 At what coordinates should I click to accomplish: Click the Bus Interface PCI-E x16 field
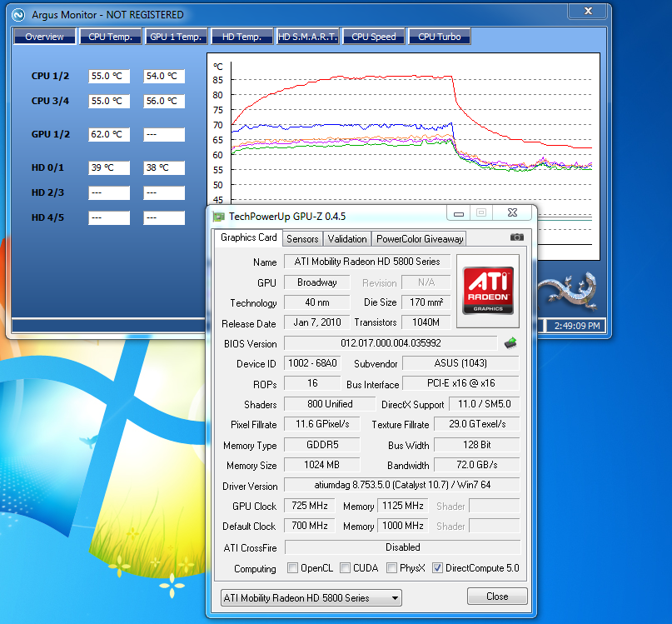(460, 383)
